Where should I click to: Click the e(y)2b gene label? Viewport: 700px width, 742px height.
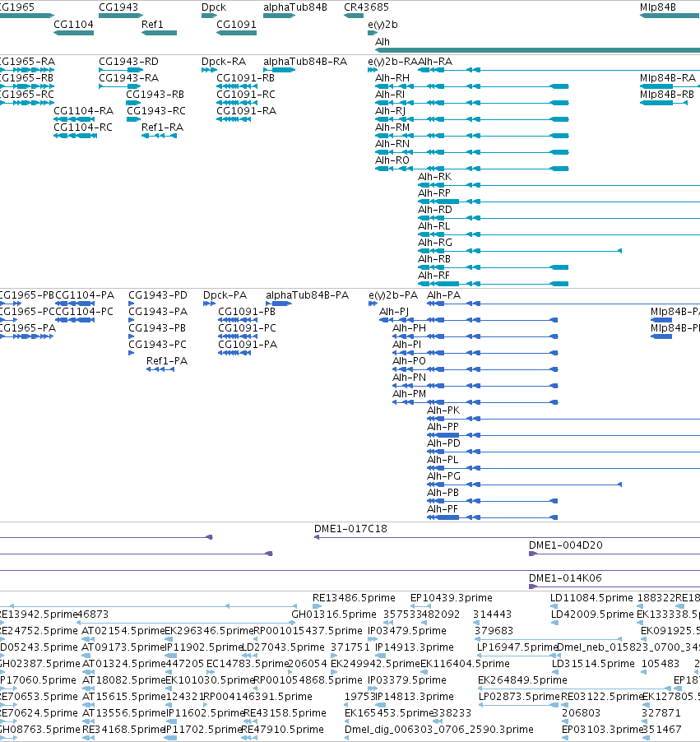point(382,25)
